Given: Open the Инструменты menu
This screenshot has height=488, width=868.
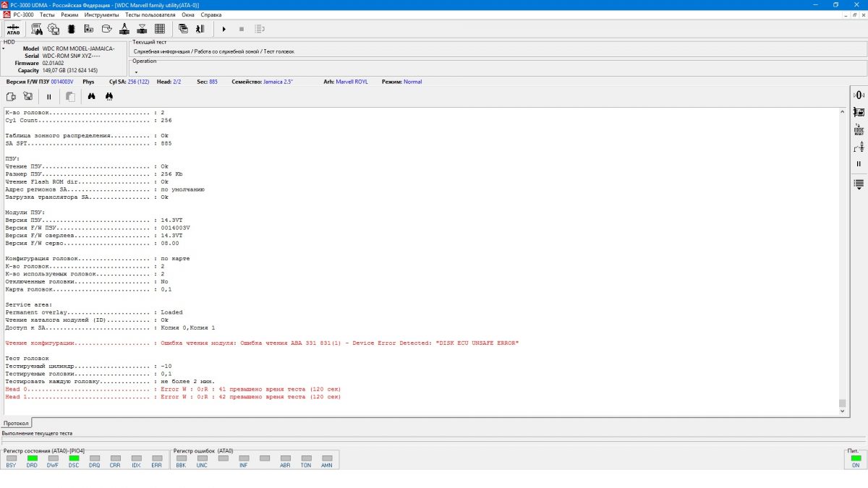Looking at the screenshot, I should pos(102,14).
